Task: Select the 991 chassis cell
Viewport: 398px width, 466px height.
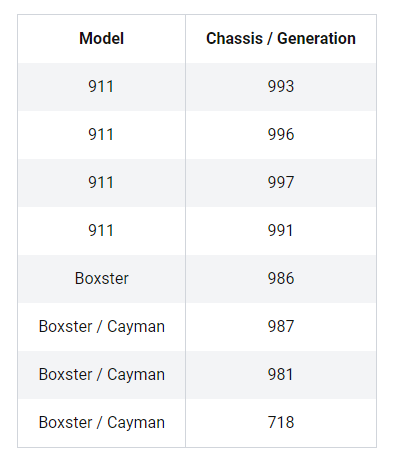Action: point(281,231)
